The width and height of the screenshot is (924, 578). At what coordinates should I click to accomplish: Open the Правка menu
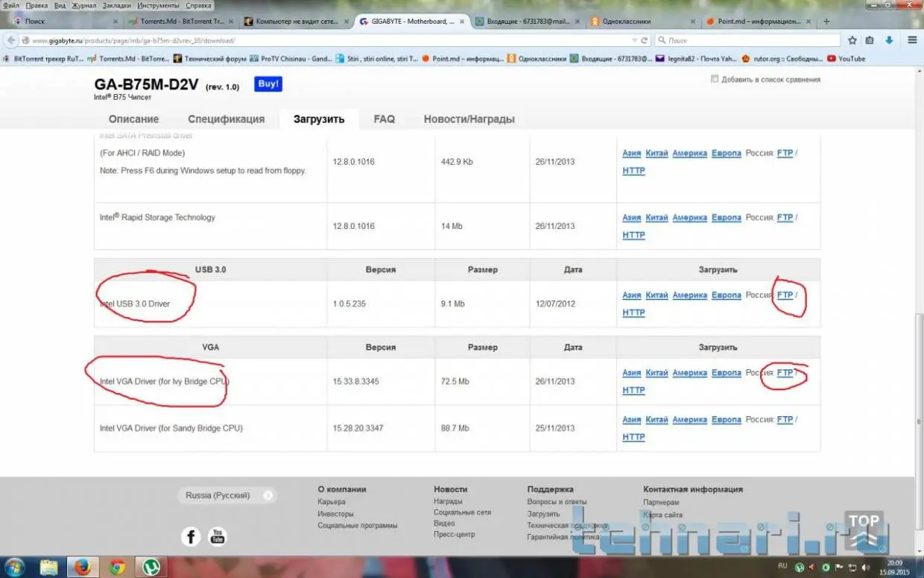pyautogui.click(x=37, y=5)
